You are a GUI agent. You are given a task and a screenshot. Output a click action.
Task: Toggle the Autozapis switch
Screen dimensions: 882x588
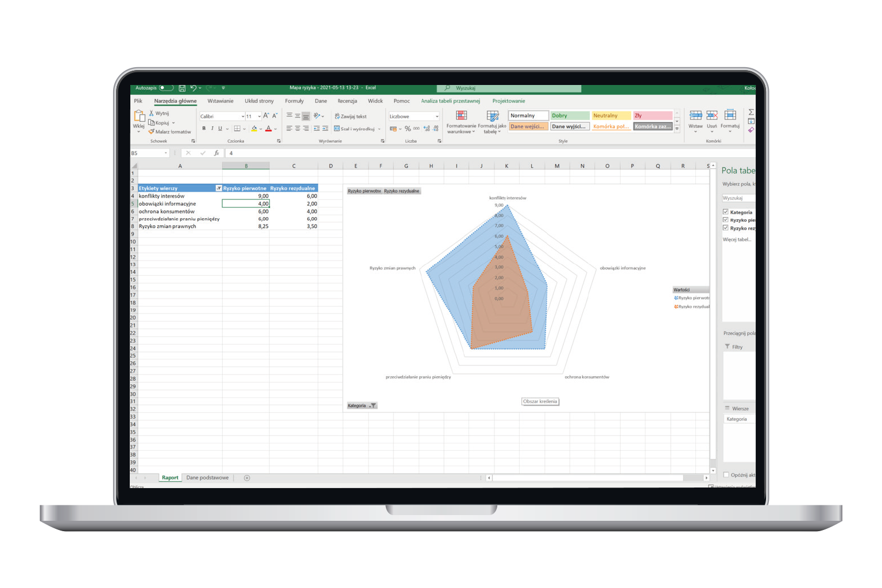point(166,88)
